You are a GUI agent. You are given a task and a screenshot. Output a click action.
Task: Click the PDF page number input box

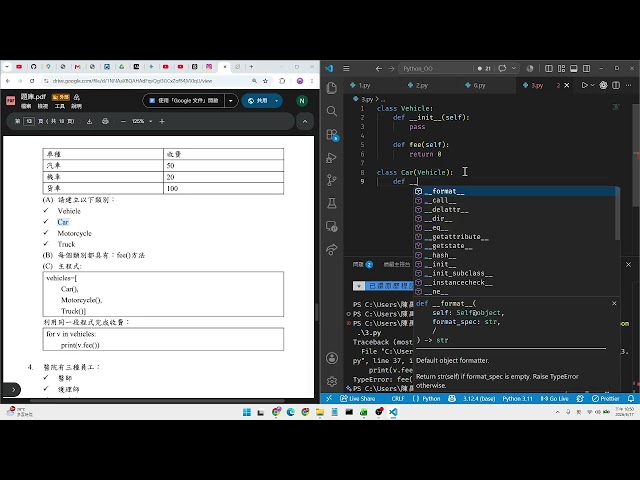coord(29,121)
